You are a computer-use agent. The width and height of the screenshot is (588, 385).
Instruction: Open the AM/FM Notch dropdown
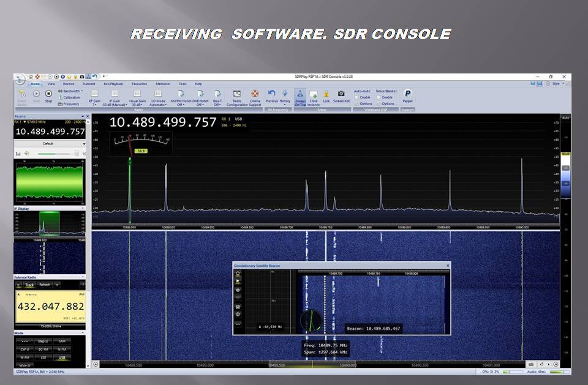coord(181,97)
